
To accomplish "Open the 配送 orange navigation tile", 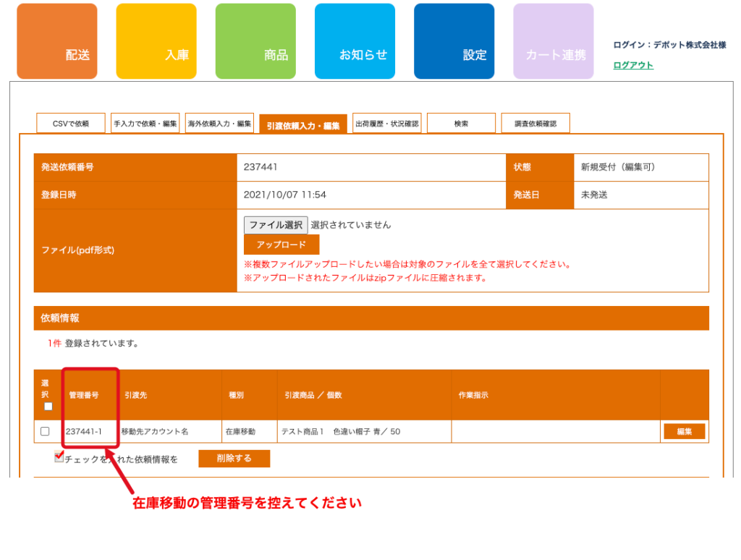I will 56,41.
